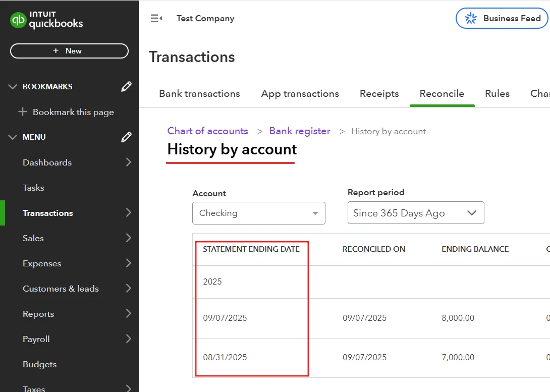Screen dimensions: 550x392
Task: Open the Rules tab
Action: (497, 94)
